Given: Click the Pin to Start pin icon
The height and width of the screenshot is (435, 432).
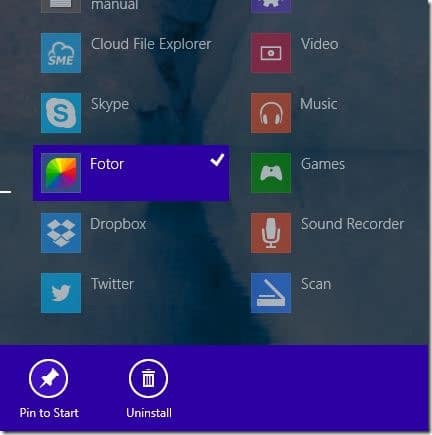Looking at the screenshot, I should coord(49,379).
